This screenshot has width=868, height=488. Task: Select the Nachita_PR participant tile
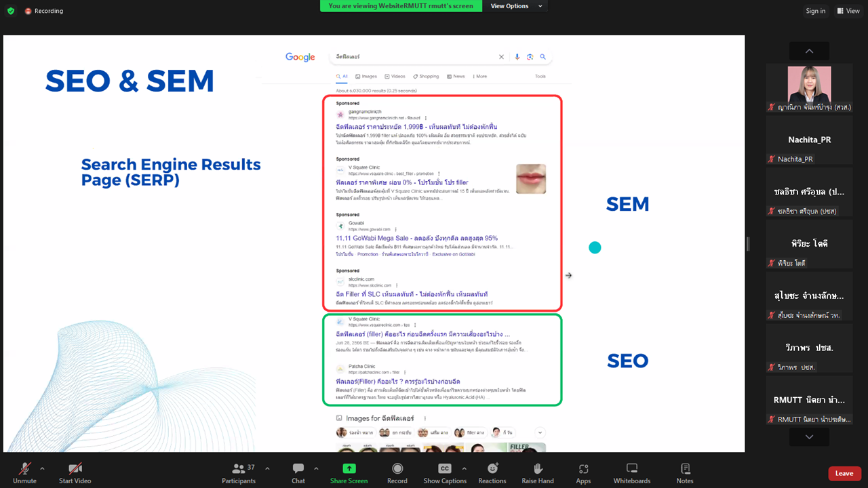coord(809,140)
